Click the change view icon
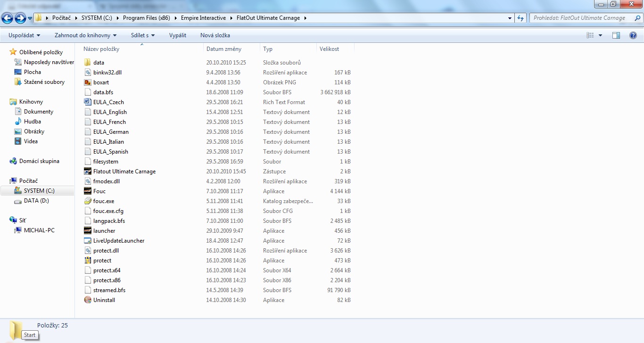 tap(590, 35)
